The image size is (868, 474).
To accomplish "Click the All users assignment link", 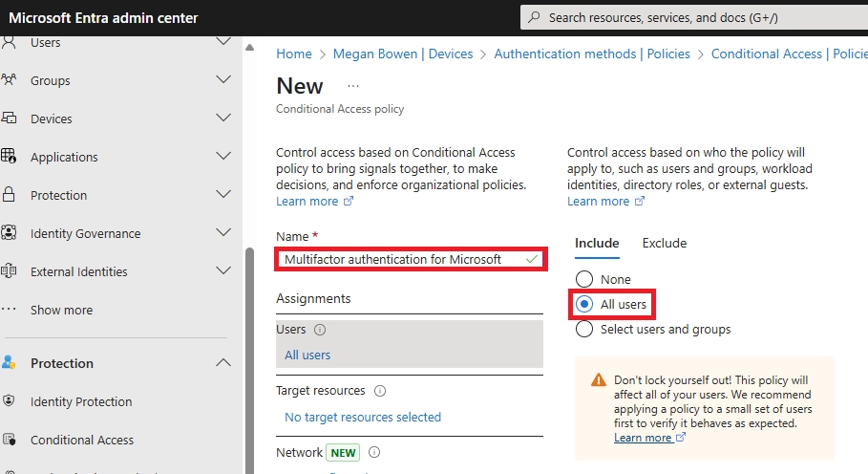I will 307,355.
